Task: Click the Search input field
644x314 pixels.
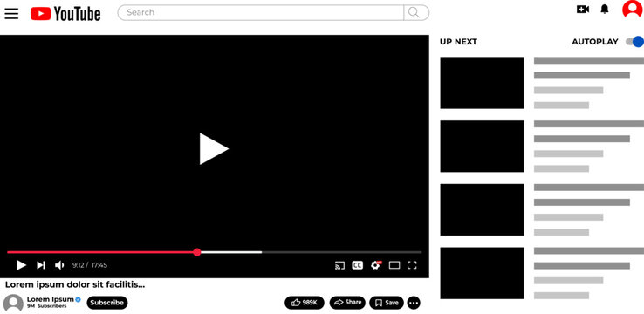Action: [x=261, y=13]
